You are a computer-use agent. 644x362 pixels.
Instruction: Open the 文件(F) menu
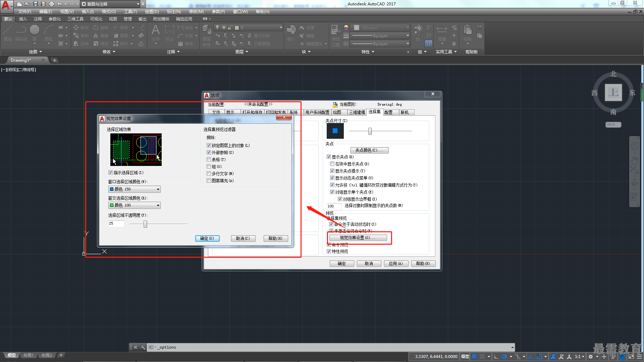coord(24,12)
